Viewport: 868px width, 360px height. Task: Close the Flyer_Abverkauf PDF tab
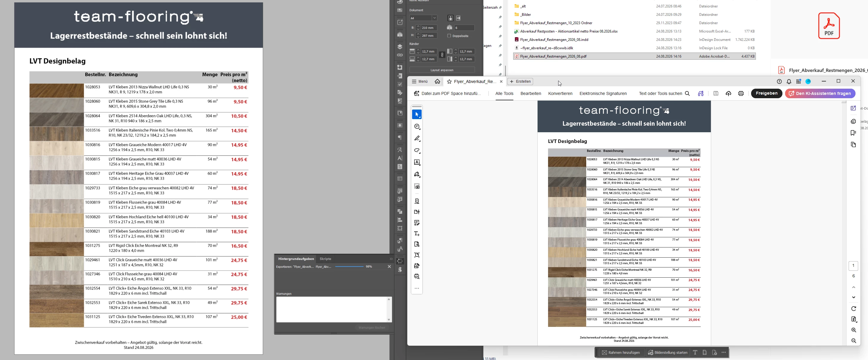(x=501, y=81)
